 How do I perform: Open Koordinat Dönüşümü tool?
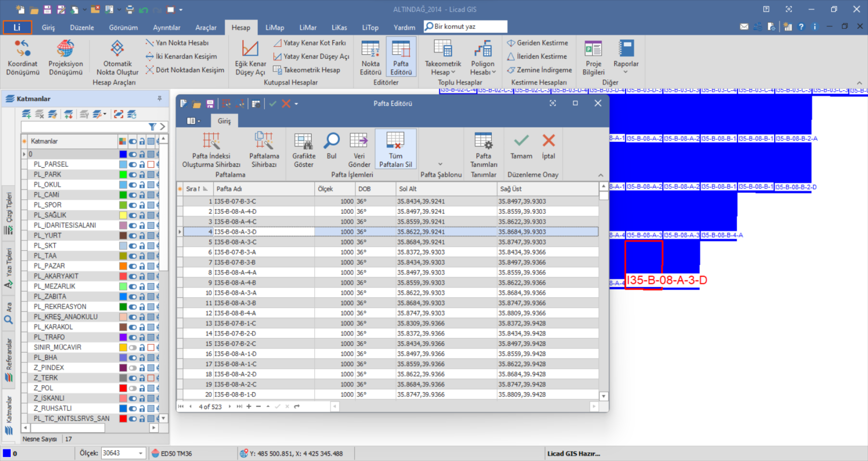23,57
